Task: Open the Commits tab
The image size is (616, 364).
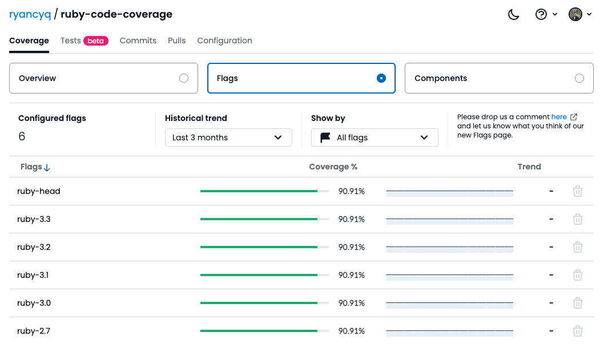Action: click(x=138, y=41)
